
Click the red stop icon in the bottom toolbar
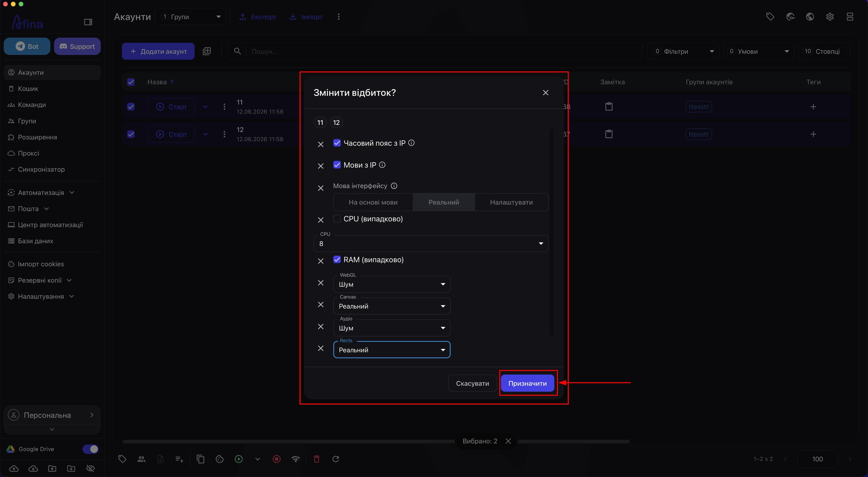click(x=276, y=459)
